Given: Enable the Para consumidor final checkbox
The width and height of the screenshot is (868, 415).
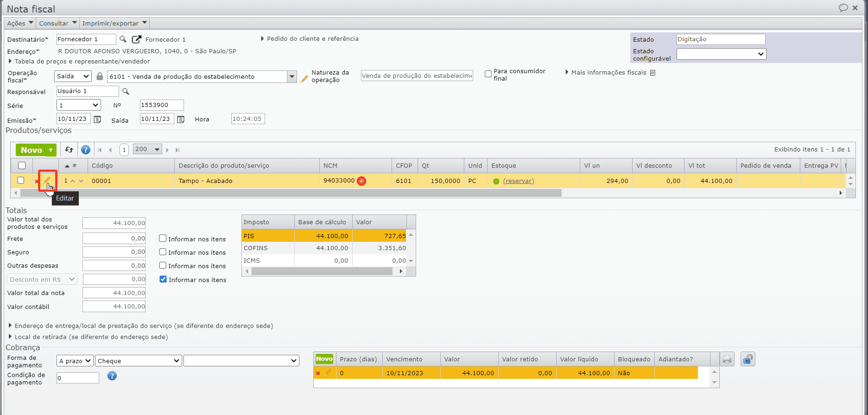Looking at the screenshot, I should pos(488,74).
